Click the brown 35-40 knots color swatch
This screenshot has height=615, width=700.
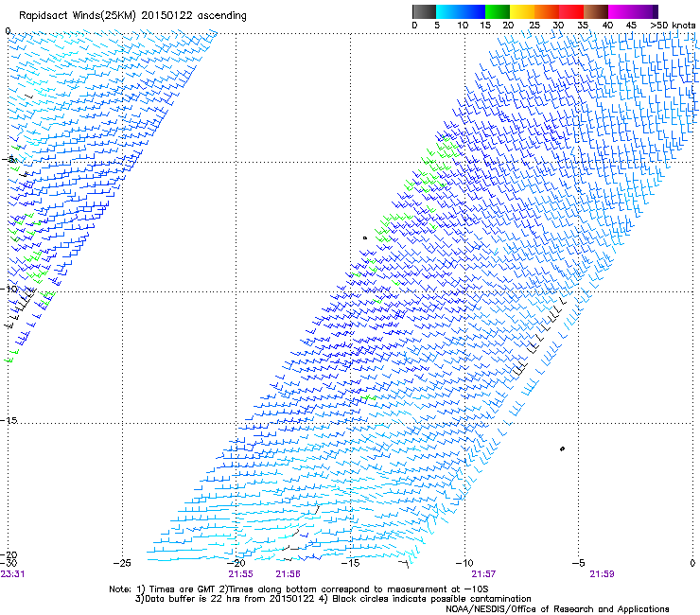(x=596, y=11)
